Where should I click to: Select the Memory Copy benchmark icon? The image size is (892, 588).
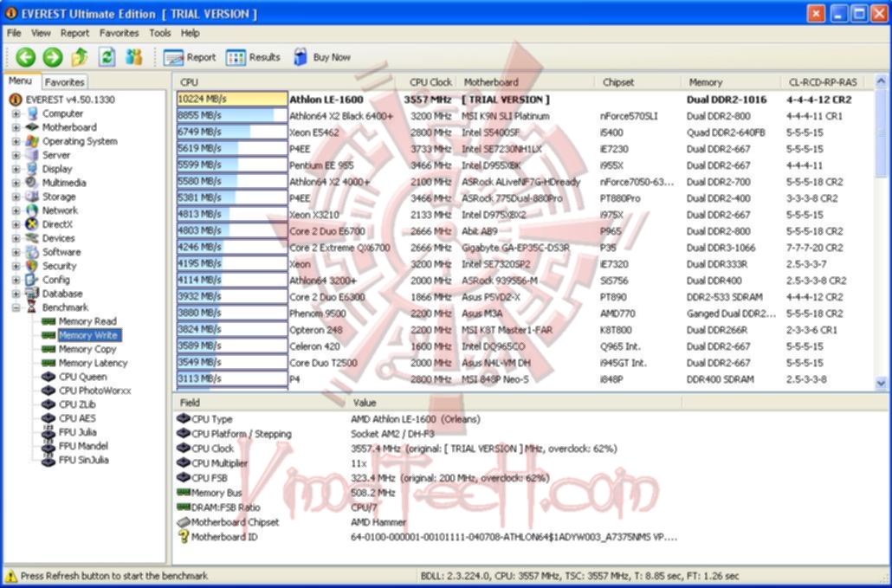click(x=48, y=349)
